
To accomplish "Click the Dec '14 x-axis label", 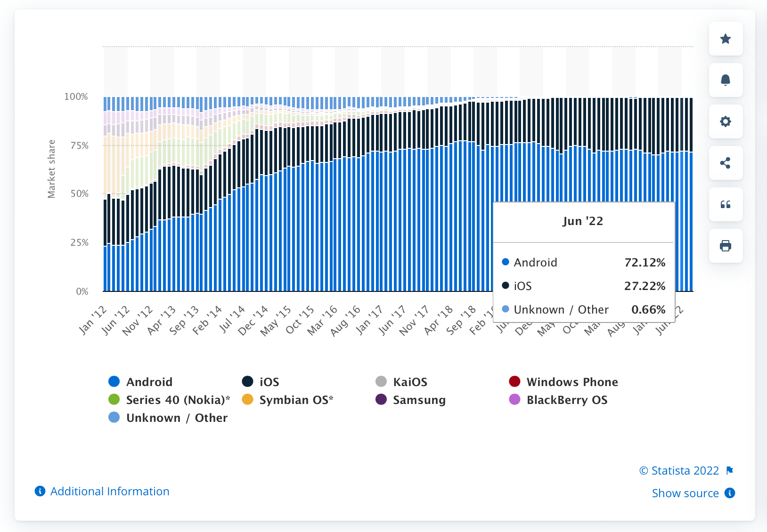I will pyautogui.click(x=253, y=320).
